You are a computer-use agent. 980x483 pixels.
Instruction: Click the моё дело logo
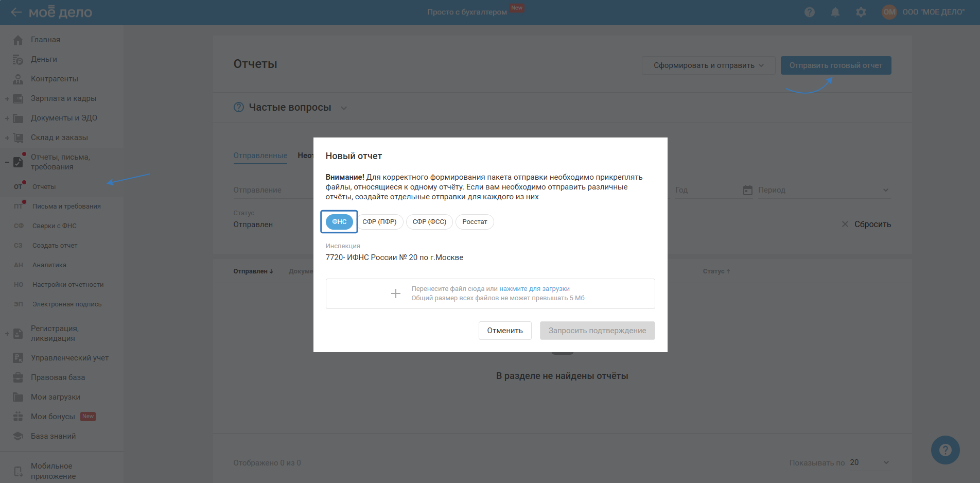60,12
